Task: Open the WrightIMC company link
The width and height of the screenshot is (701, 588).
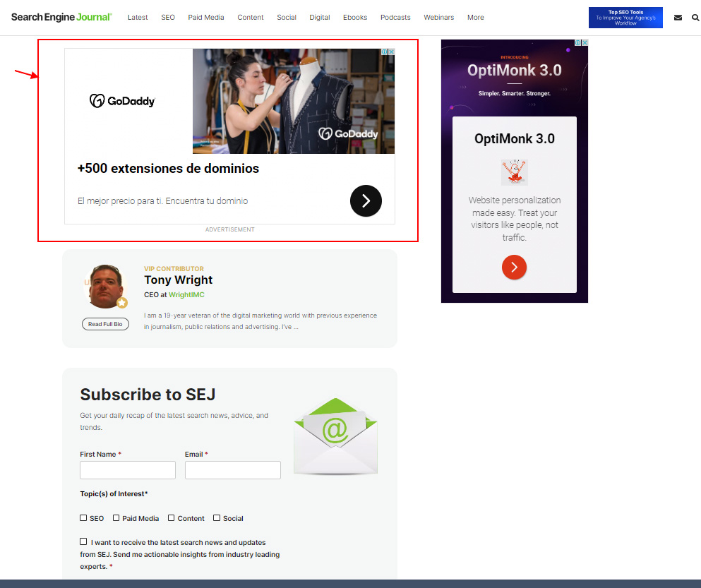Action: pyautogui.click(x=186, y=294)
